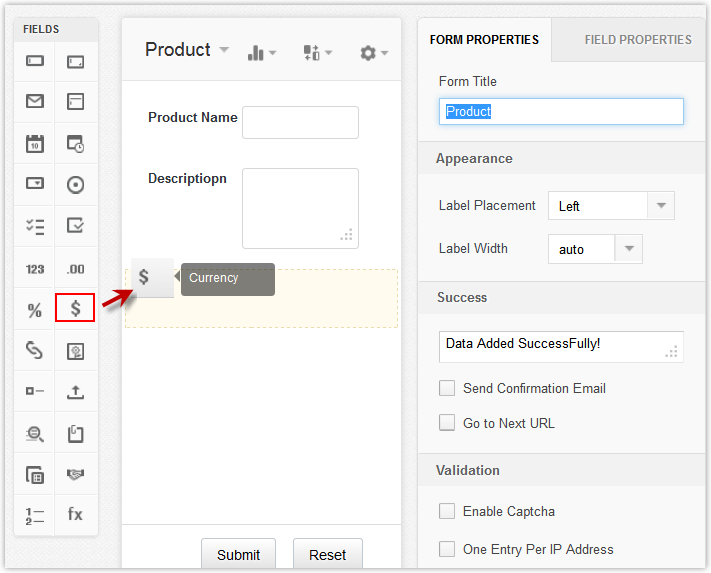Select the URL link field icon
Viewport: 711px width, 573px height.
[x=35, y=350]
